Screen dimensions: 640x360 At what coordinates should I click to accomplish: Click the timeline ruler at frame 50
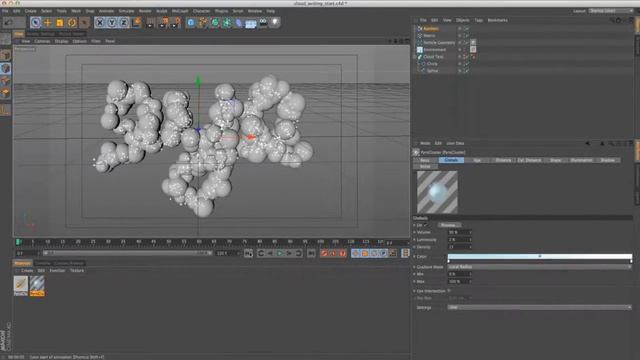click(x=169, y=242)
